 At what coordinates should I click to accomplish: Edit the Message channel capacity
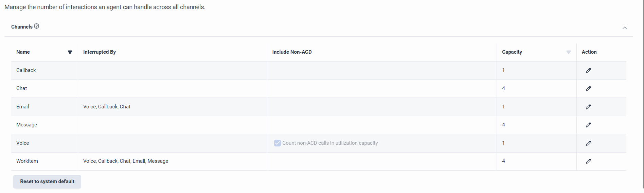(x=588, y=125)
